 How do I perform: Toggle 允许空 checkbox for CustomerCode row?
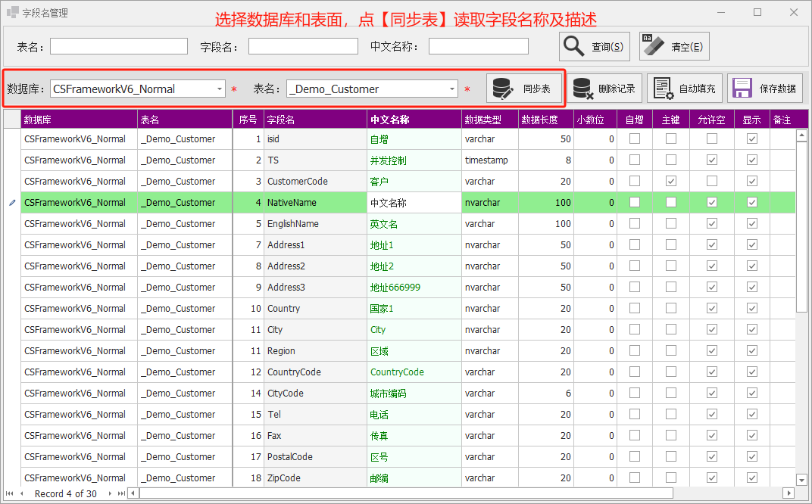tap(711, 181)
